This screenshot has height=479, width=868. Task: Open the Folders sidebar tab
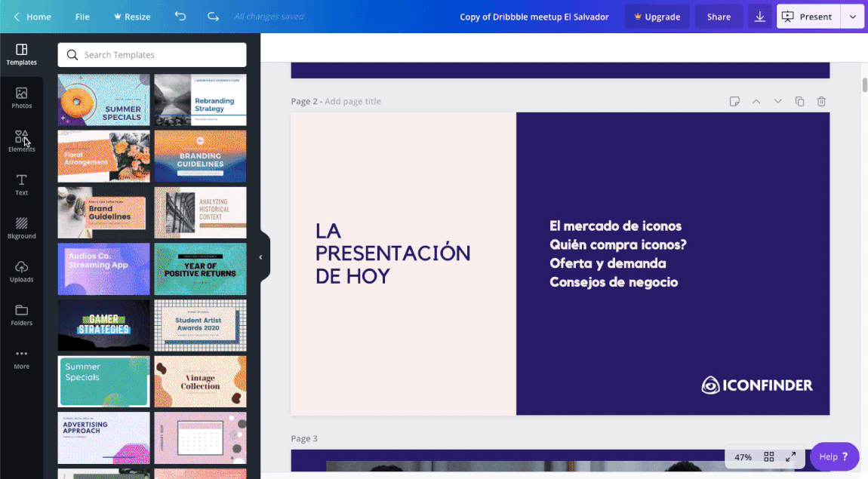click(22, 315)
